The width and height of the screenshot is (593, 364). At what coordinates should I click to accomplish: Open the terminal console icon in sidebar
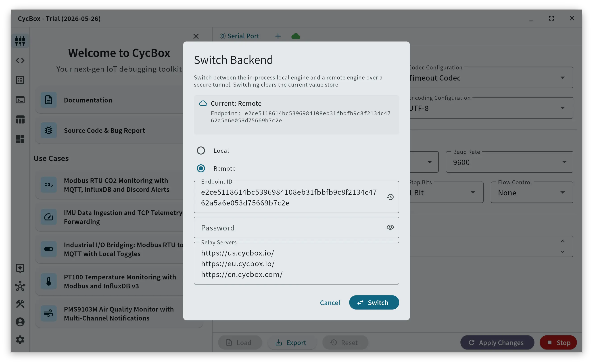pyautogui.click(x=20, y=100)
